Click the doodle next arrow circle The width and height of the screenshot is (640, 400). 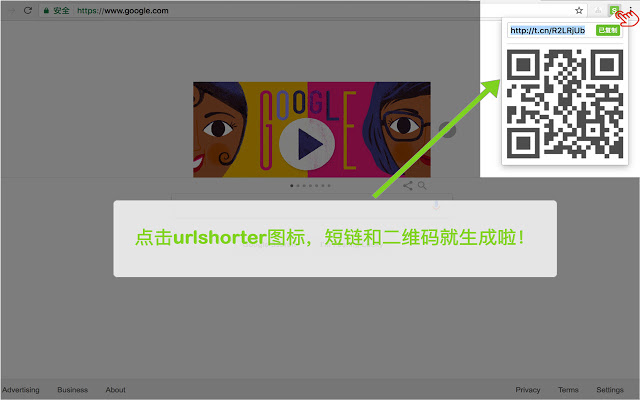(447, 130)
